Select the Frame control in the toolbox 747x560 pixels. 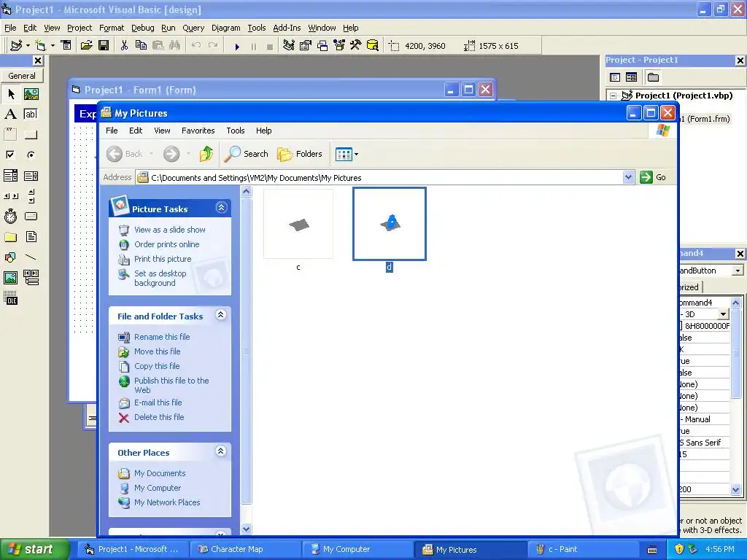(10, 135)
